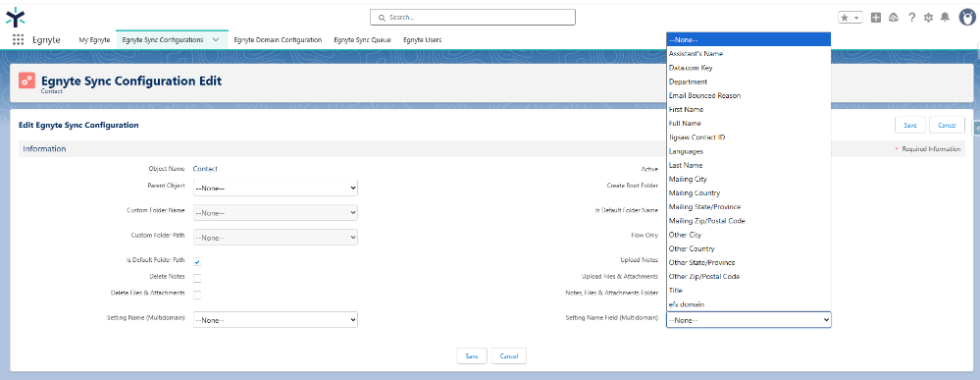Choose Other City from the list

[x=748, y=235]
